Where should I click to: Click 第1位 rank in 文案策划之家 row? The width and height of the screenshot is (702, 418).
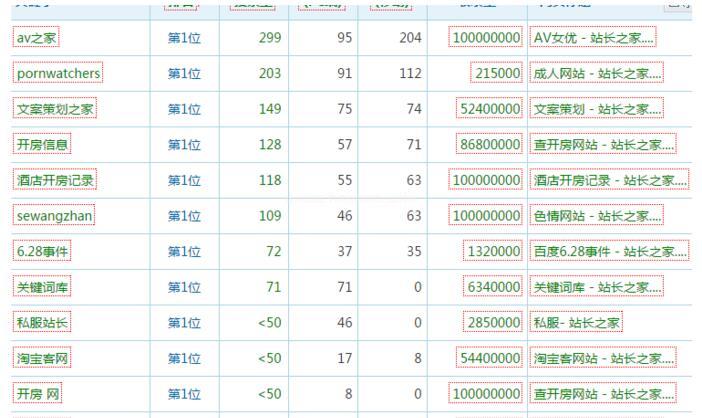pos(184,109)
